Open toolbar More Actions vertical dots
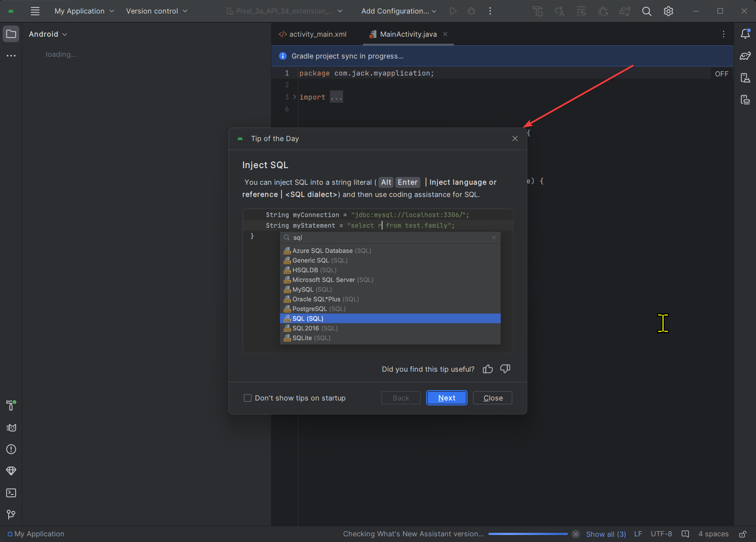756x542 pixels. 490,11
